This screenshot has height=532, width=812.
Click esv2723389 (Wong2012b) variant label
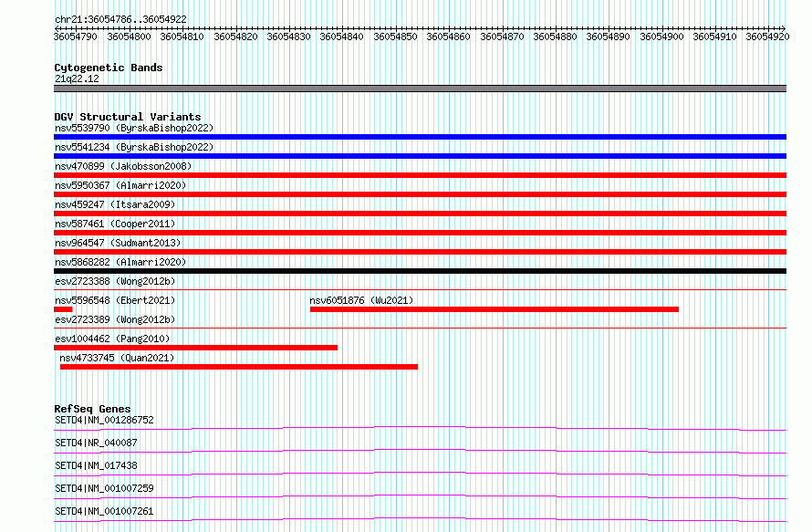(x=115, y=319)
